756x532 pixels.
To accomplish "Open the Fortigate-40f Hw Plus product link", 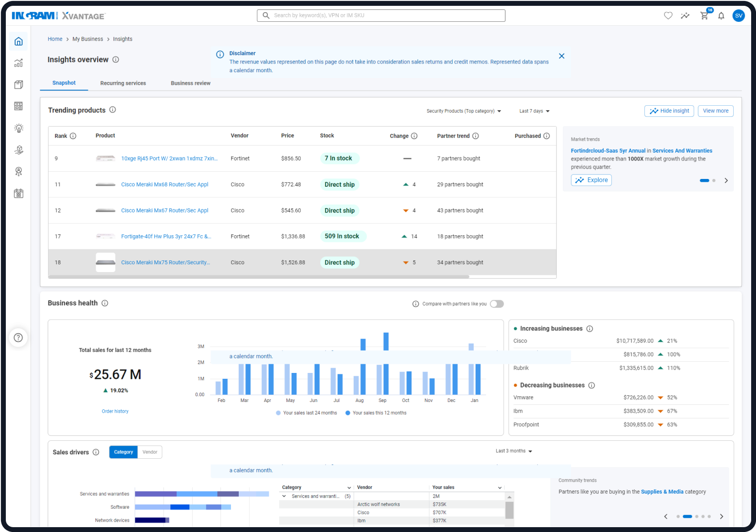I will point(166,237).
